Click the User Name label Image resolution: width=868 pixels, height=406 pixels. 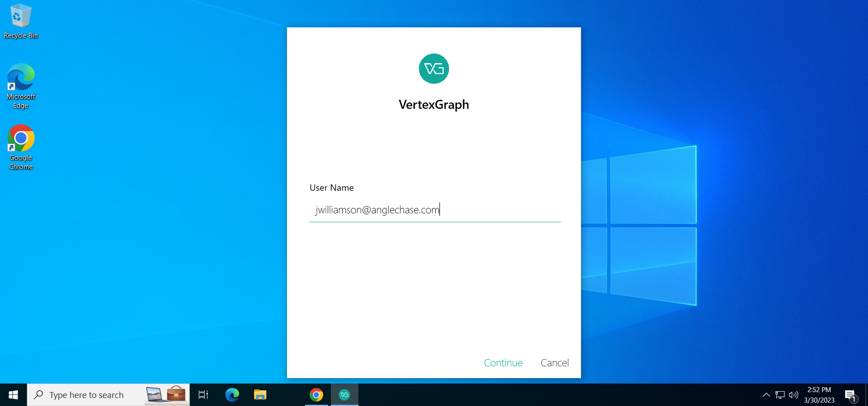[332, 188]
